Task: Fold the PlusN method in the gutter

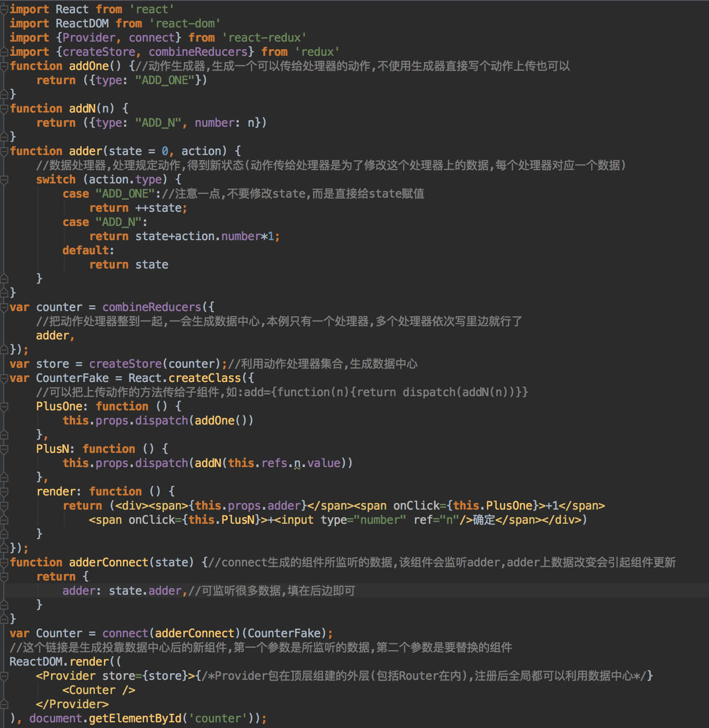Action: (x=4, y=449)
